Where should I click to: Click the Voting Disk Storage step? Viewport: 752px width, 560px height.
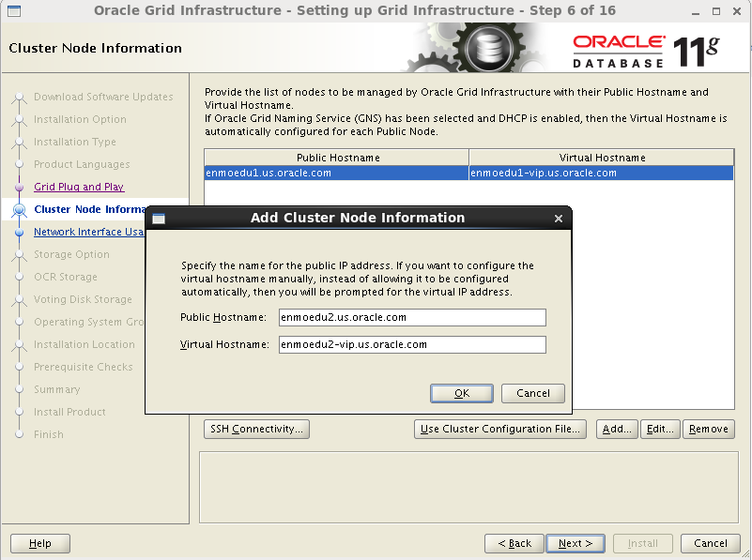pyautogui.click(x=83, y=299)
